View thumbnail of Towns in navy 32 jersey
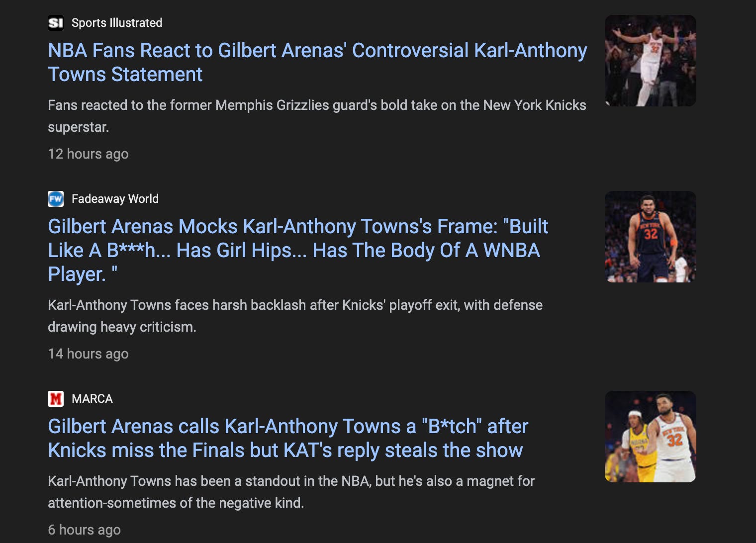 coord(650,237)
